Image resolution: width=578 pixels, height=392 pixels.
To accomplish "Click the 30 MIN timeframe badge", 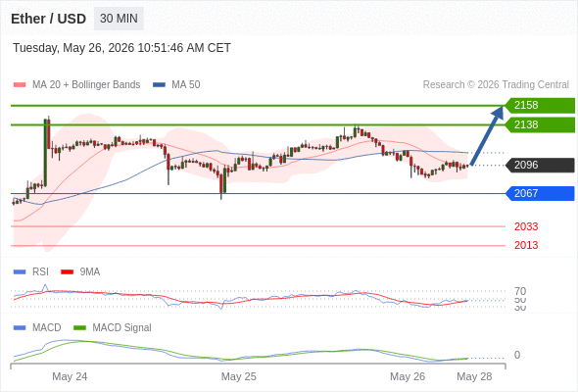I will 119,19.
